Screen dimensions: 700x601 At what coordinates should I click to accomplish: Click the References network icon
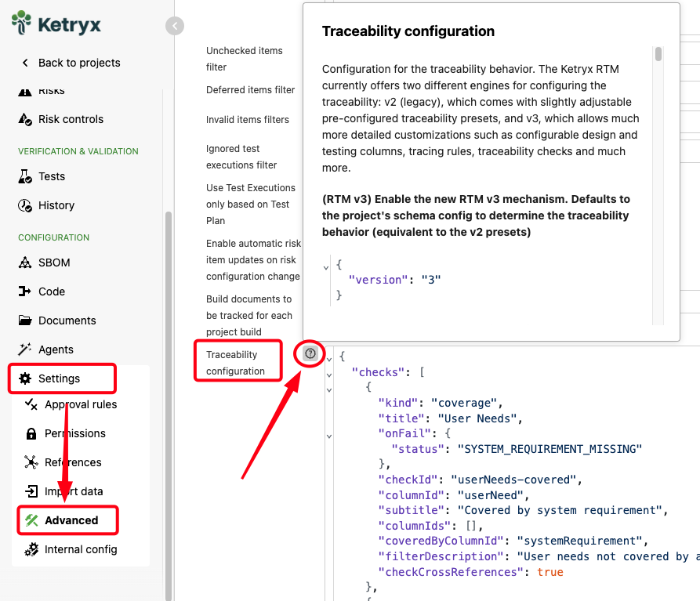coord(31,462)
